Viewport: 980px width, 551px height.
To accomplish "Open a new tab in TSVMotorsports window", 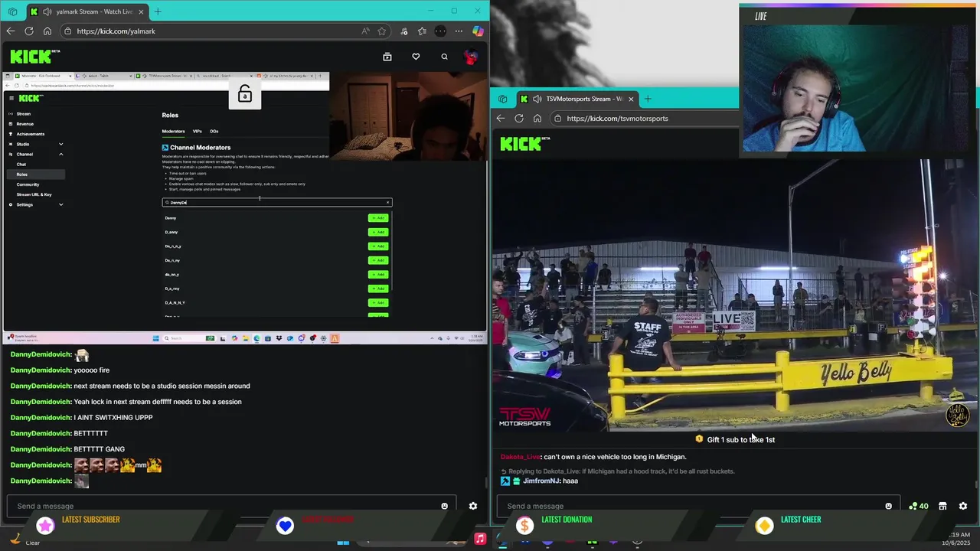I will (648, 99).
